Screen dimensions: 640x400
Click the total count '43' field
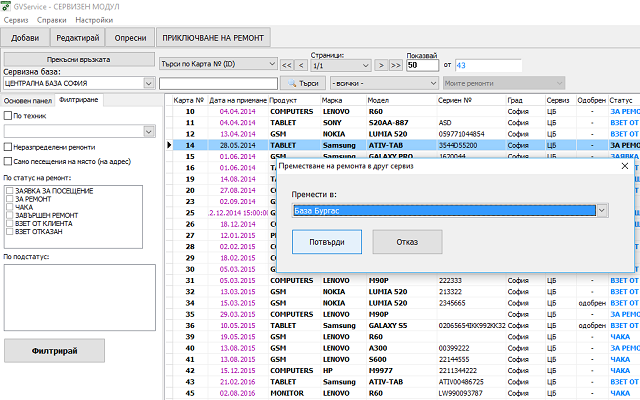click(488, 65)
